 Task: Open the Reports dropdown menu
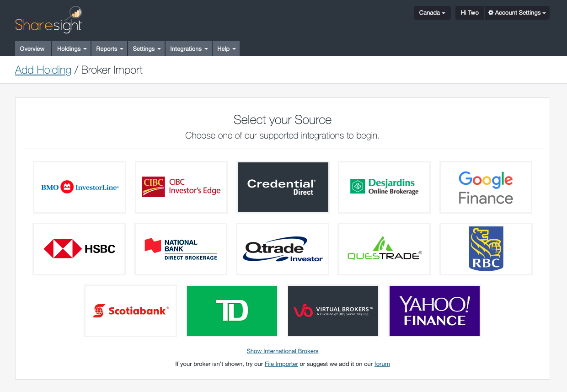click(x=110, y=49)
